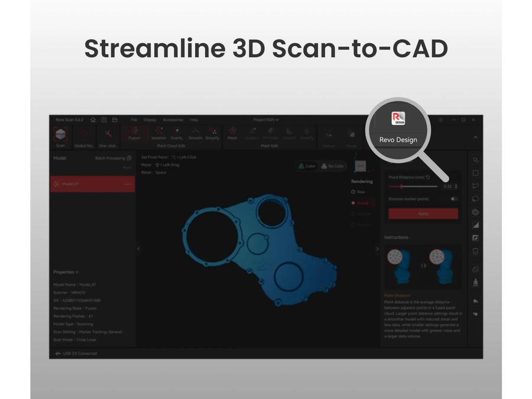This screenshot has height=399, width=532.
Task: Click the red Apply button
Action: 423,213
